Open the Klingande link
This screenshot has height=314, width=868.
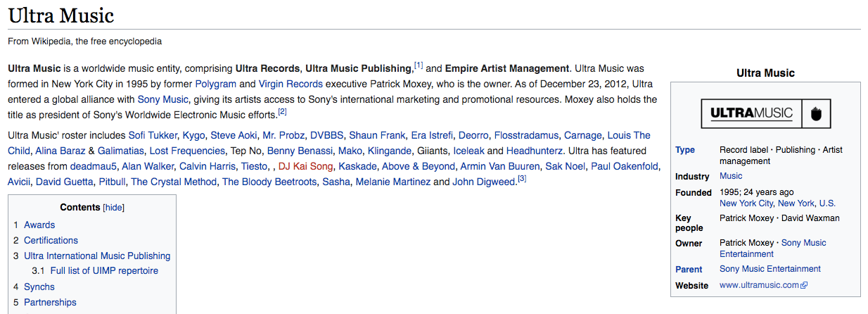coord(390,151)
